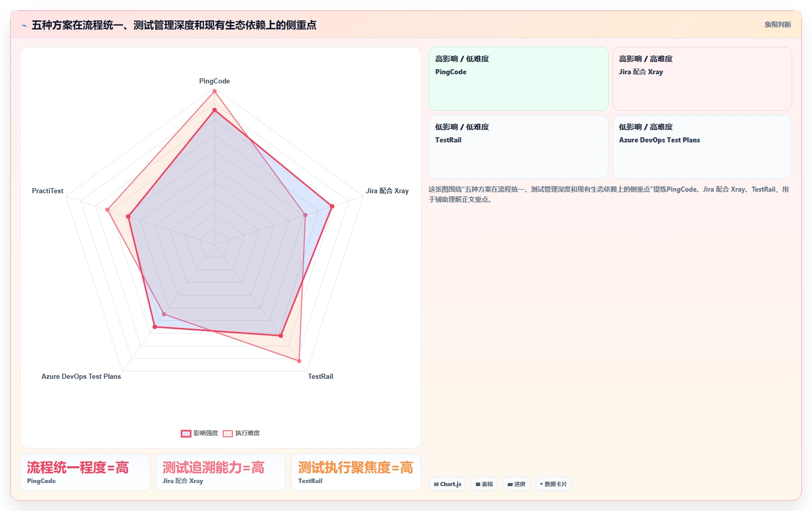Click the 象限判断 label
Viewport: 812px width, 511px height.
(x=777, y=24)
